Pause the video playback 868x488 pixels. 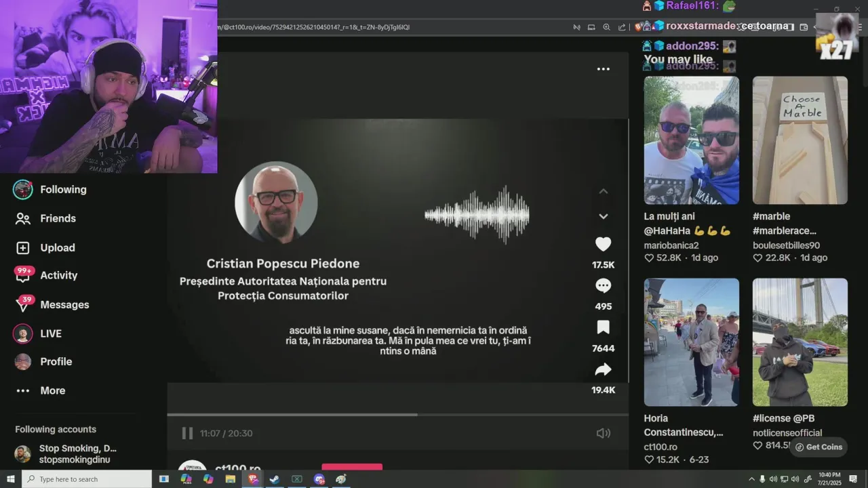[187, 433]
